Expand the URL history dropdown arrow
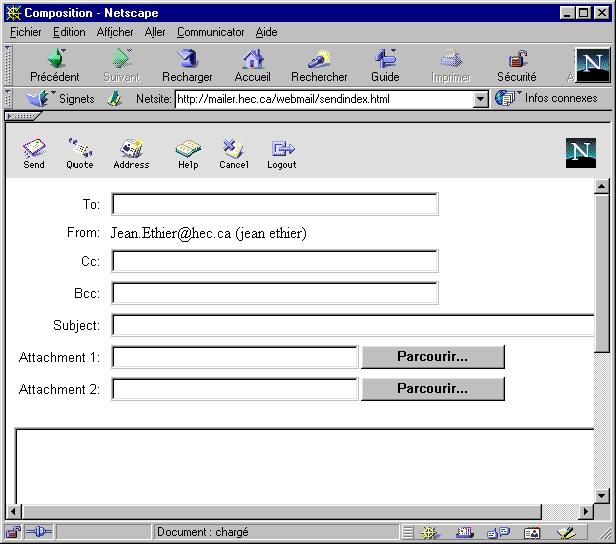The height and width of the screenshot is (544, 616). pos(480,99)
